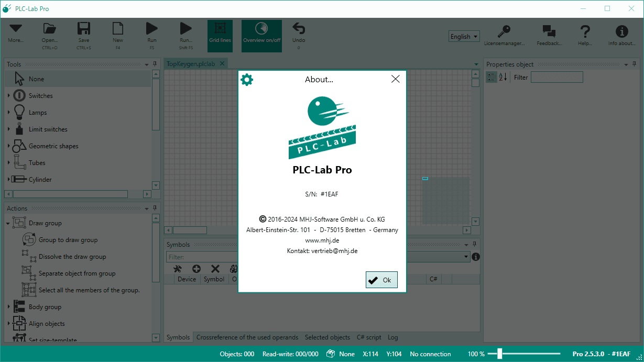Open the English language dropdown
The image size is (644, 362).
(464, 36)
